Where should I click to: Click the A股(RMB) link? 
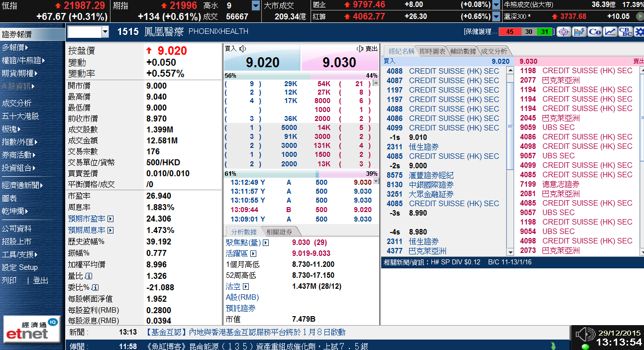click(242, 298)
